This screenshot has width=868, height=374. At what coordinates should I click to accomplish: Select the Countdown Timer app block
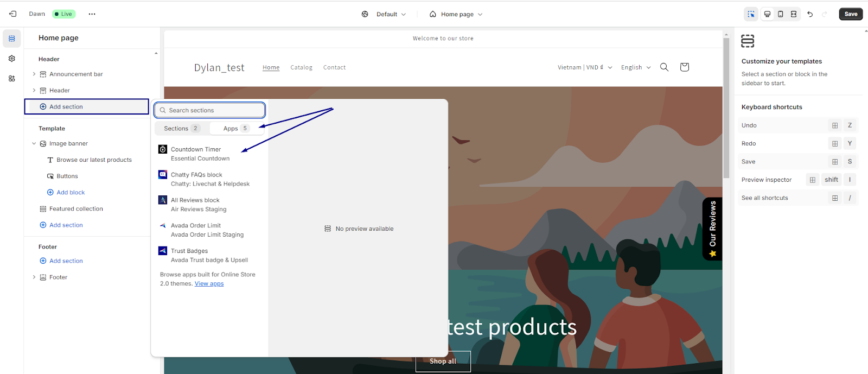(x=210, y=154)
